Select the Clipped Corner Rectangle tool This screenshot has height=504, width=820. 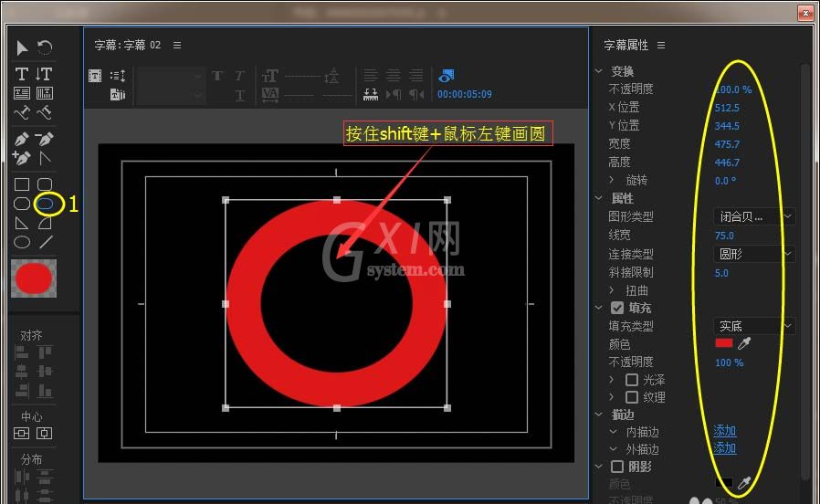21,204
